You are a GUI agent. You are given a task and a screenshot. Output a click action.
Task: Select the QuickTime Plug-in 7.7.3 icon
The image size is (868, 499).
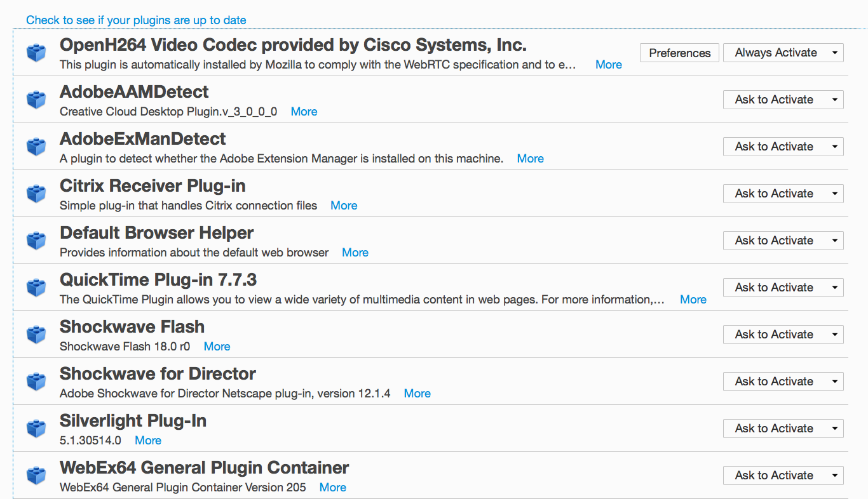pos(36,288)
